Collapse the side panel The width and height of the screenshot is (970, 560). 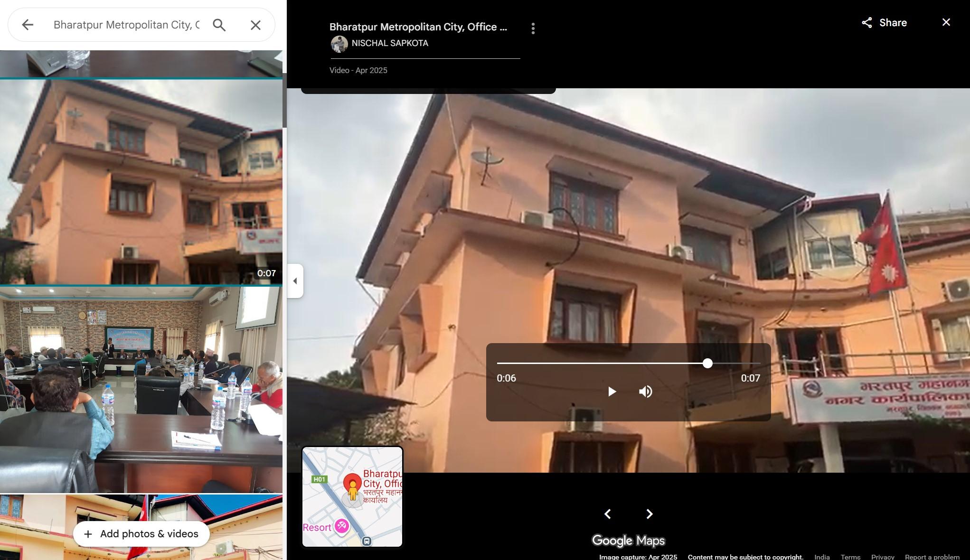pyautogui.click(x=295, y=281)
